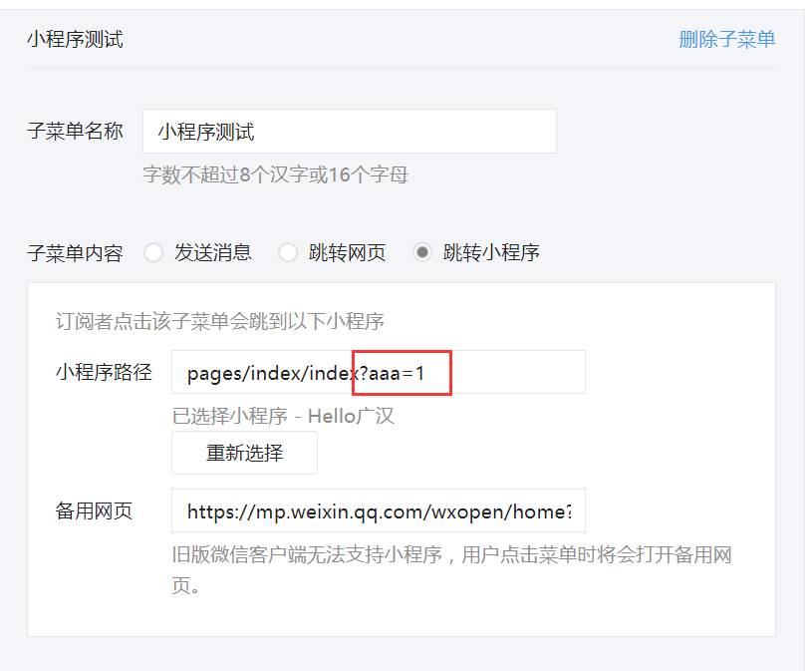Click the 小程序测试 header title
The height and width of the screenshot is (671, 812).
pyautogui.click(x=75, y=39)
